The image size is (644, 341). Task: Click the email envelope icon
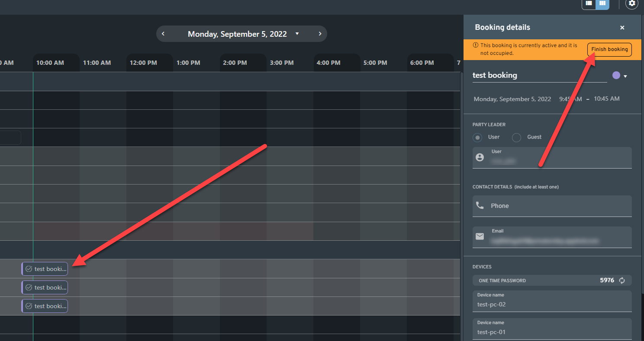[480, 236]
